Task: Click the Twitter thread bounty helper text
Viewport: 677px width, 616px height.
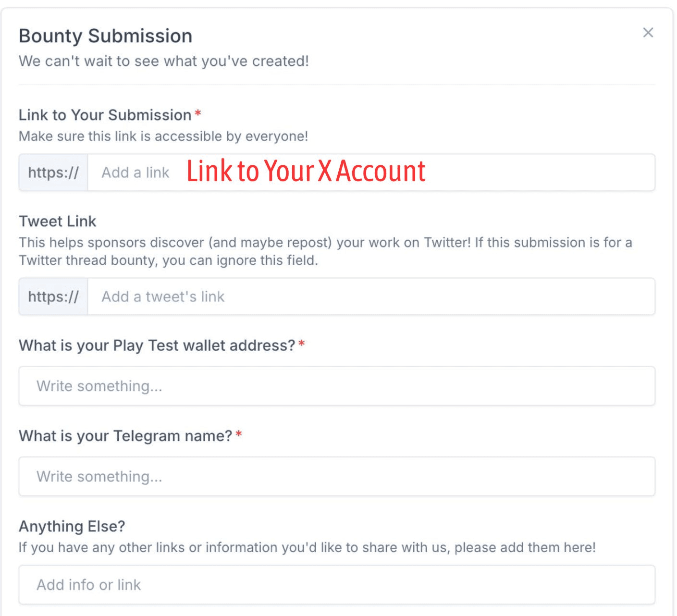Action: (325, 251)
